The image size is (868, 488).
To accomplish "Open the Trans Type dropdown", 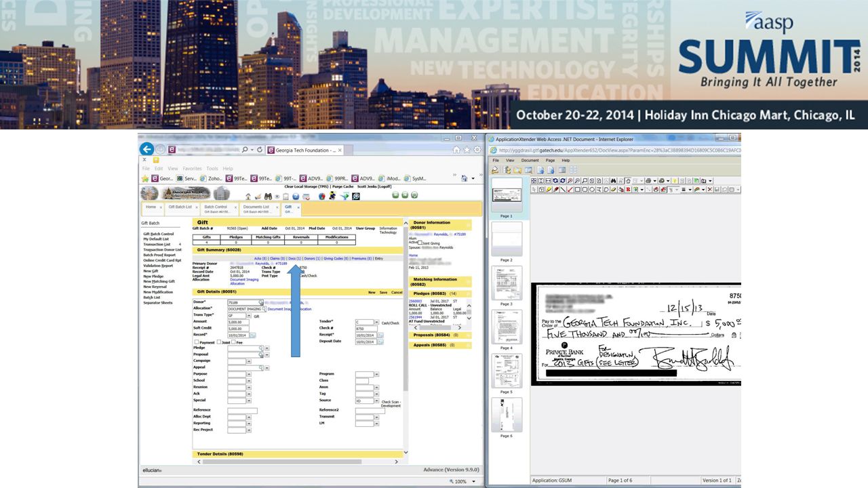I will click(x=249, y=315).
